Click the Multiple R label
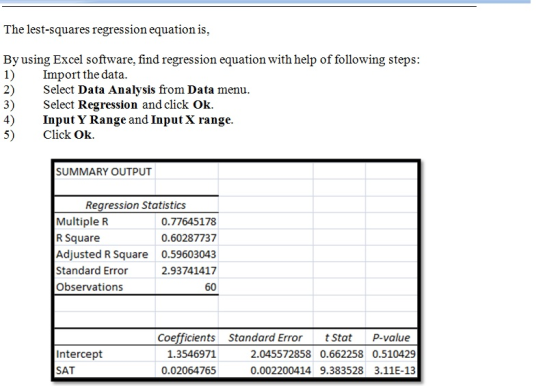This screenshot has width=560, height=386. tap(82, 221)
